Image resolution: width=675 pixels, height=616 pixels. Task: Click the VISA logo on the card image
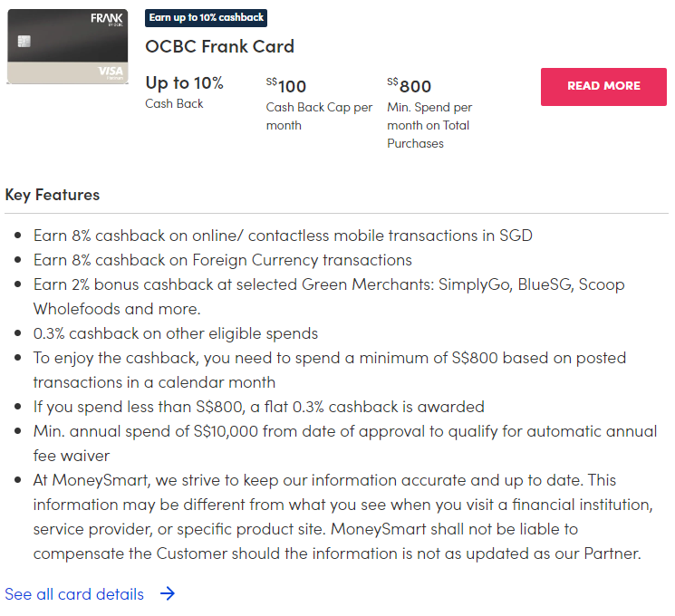point(110,72)
